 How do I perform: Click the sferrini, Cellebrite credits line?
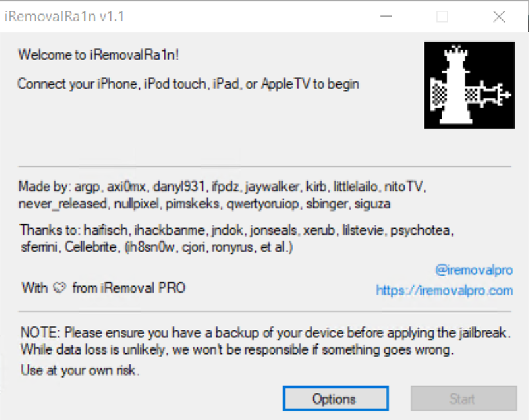click(156, 247)
